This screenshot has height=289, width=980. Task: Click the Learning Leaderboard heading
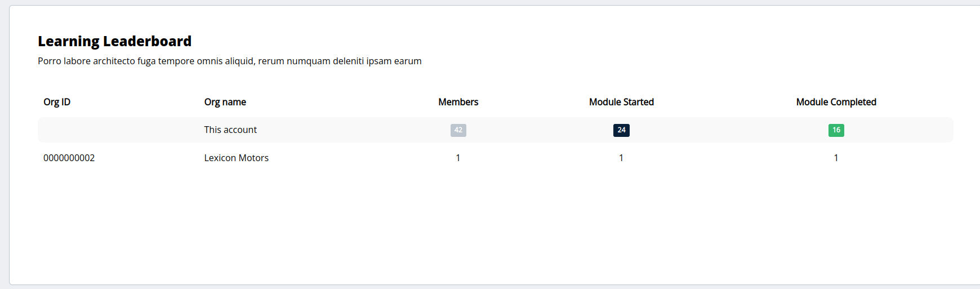coord(114,41)
